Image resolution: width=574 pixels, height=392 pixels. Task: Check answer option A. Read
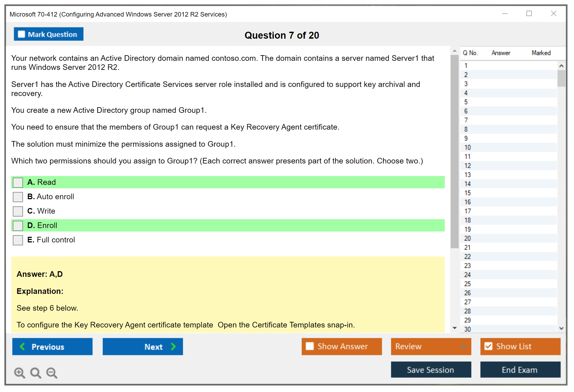(x=18, y=182)
